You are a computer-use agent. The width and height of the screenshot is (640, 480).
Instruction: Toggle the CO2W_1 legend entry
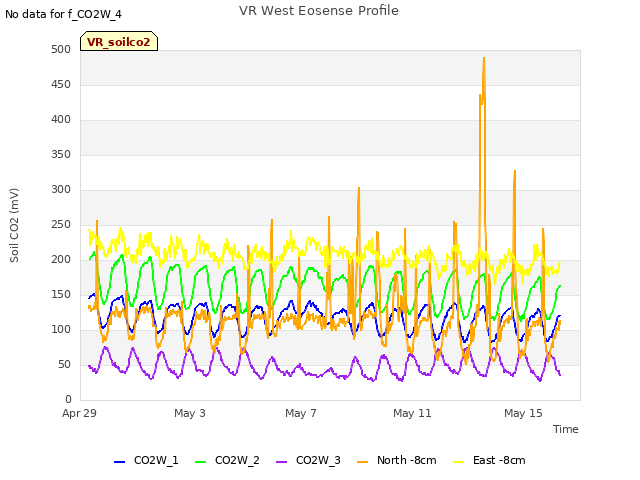146,460
